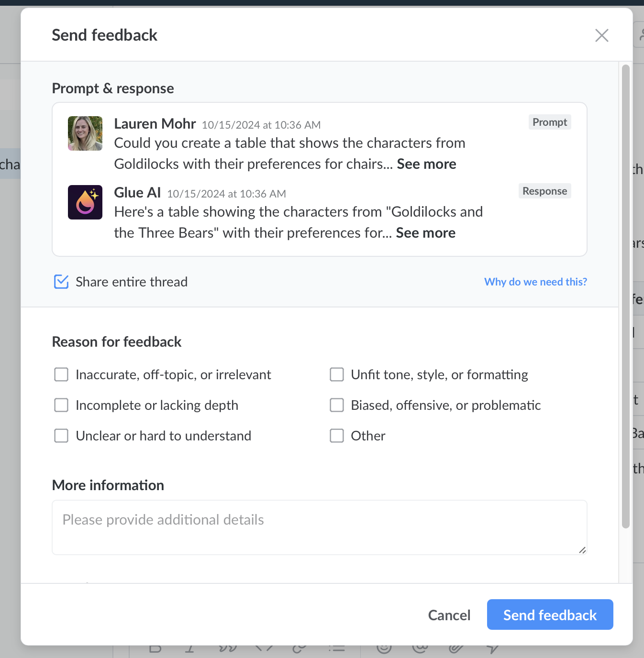
Task: Expand Glue AI's response with See more
Action: click(425, 233)
